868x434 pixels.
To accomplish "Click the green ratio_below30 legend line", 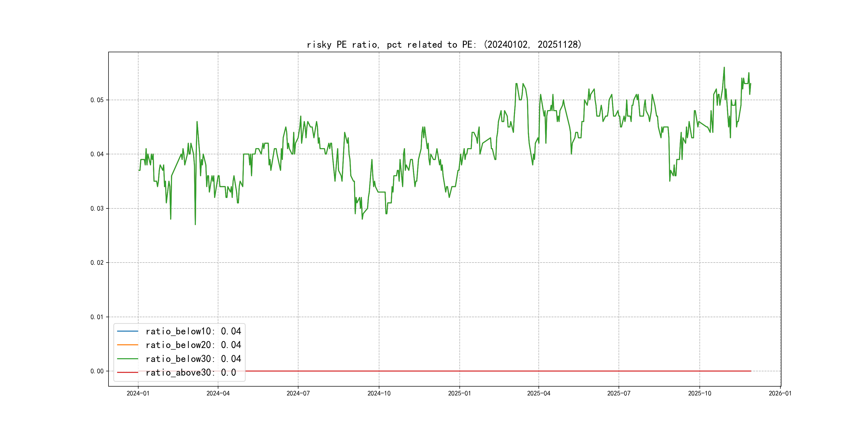I will 127,359.
